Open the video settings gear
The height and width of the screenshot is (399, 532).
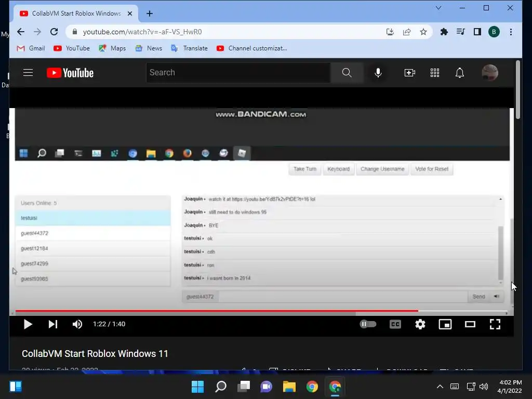point(420,324)
